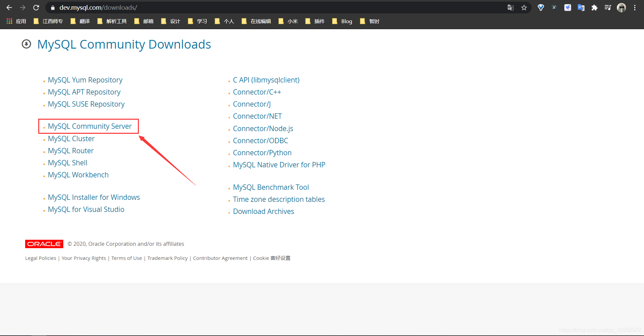Go back to the previous page
Viewport: 644px width, 336px height.
pos(9,7)
